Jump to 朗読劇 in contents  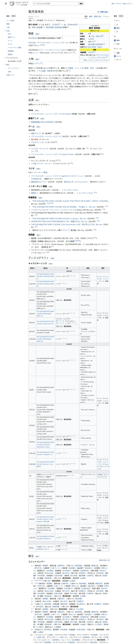(x=10, y=55)
